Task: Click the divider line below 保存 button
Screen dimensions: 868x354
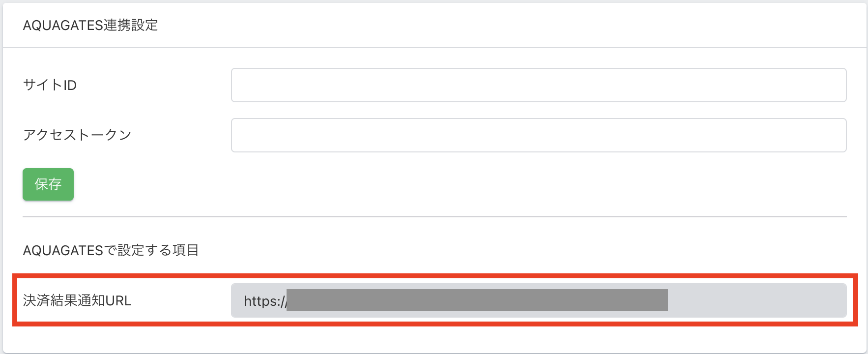Action: pos(434,217)
